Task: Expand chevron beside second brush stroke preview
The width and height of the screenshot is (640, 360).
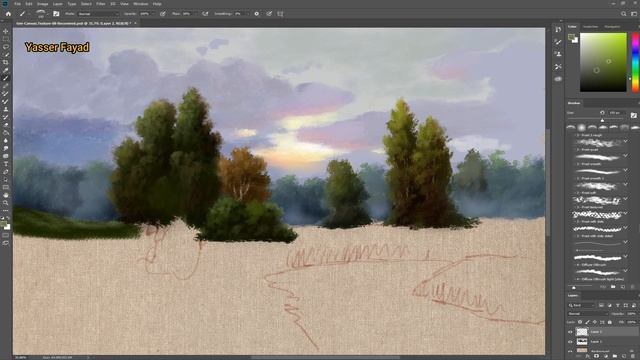Action: pyautogui.click(x=626, y=156)
